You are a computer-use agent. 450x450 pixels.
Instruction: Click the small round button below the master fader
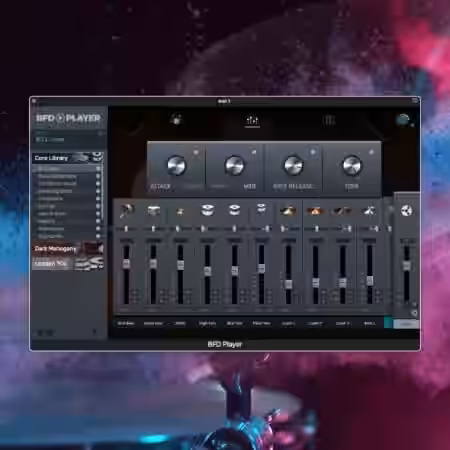414,313
